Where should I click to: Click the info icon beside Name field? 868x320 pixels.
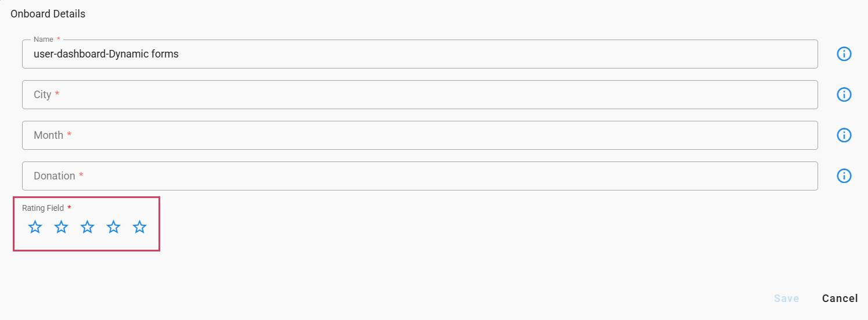tap(844, 54)
